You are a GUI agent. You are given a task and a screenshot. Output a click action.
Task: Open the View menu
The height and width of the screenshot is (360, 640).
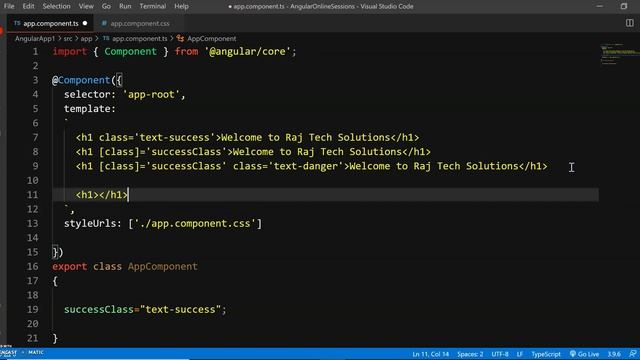tap(86, 6)
